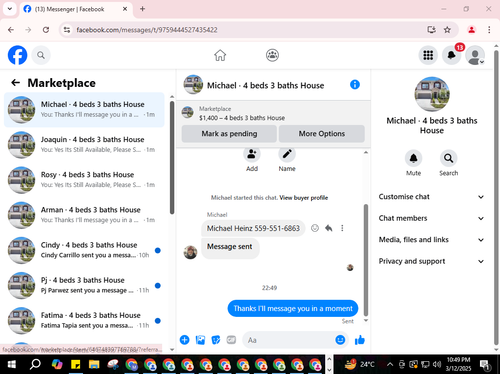Screen dimensions: 500x374
Task: Show hidden system tray icons
Action: click(x=390, y=364)
